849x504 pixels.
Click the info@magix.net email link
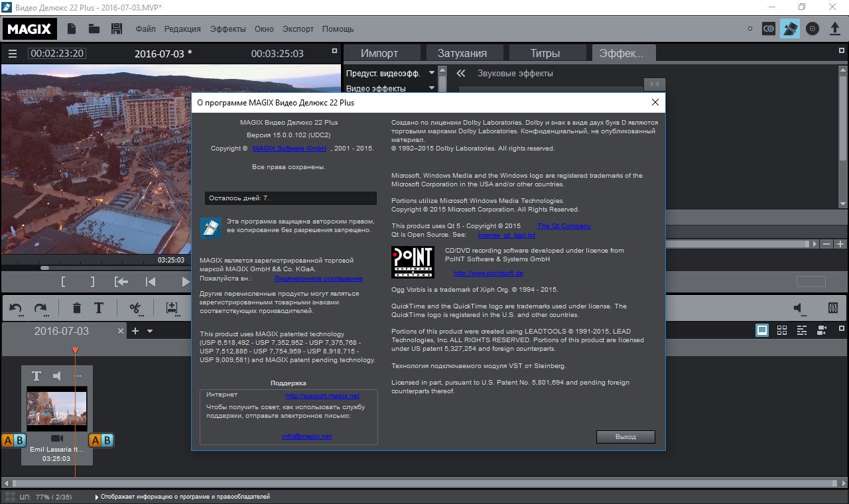coord(306,436)
